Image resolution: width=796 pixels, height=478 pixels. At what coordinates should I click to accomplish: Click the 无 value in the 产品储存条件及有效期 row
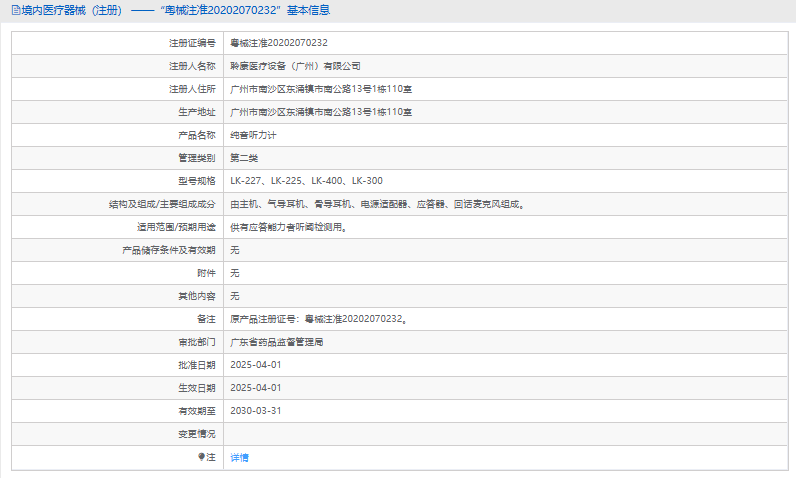pos(235,250)
